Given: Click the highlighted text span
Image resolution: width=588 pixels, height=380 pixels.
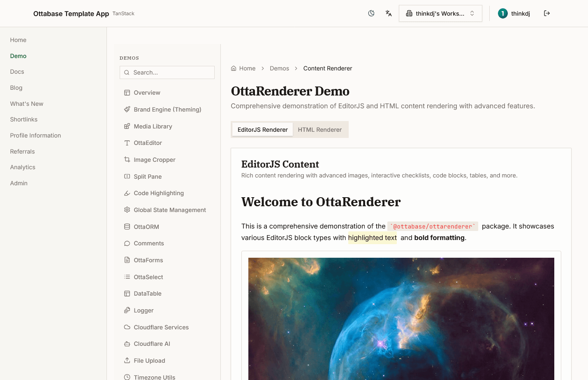Looking at the screenshot, I should 373,238.
